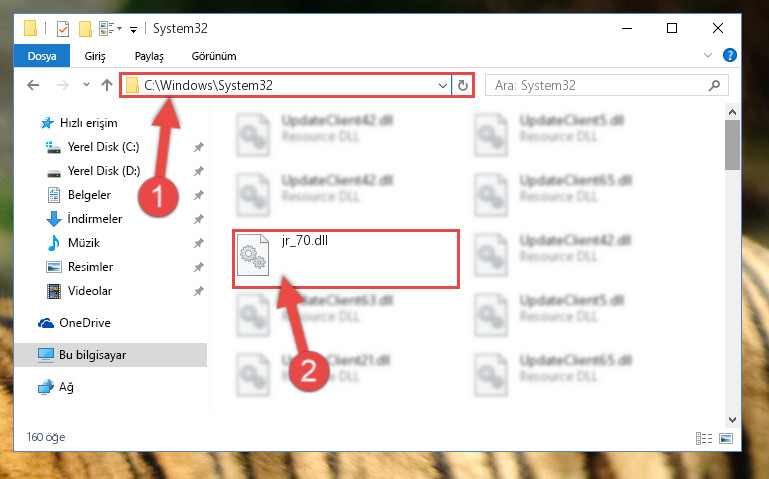Click the vertical scrollbar thumb
769x479 pixels.
point(732,145)
